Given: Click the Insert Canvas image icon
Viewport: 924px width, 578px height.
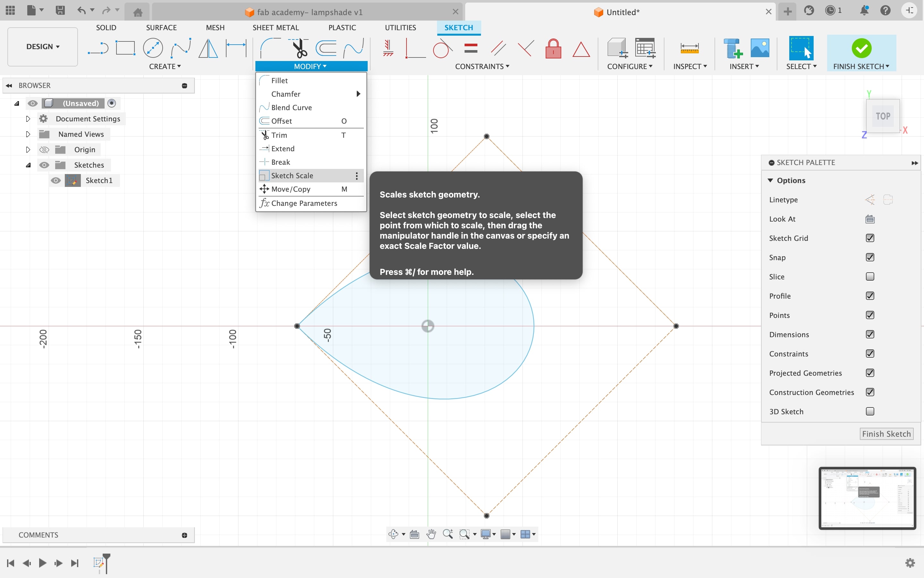Looking at the screenshot, I should (x=760, y=48).
